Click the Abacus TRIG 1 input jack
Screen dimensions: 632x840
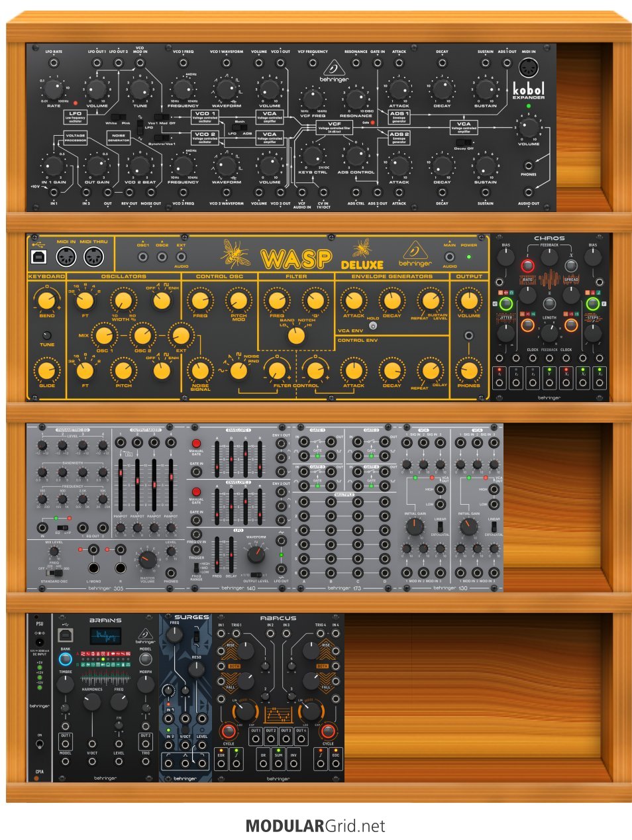pos(237,633)
